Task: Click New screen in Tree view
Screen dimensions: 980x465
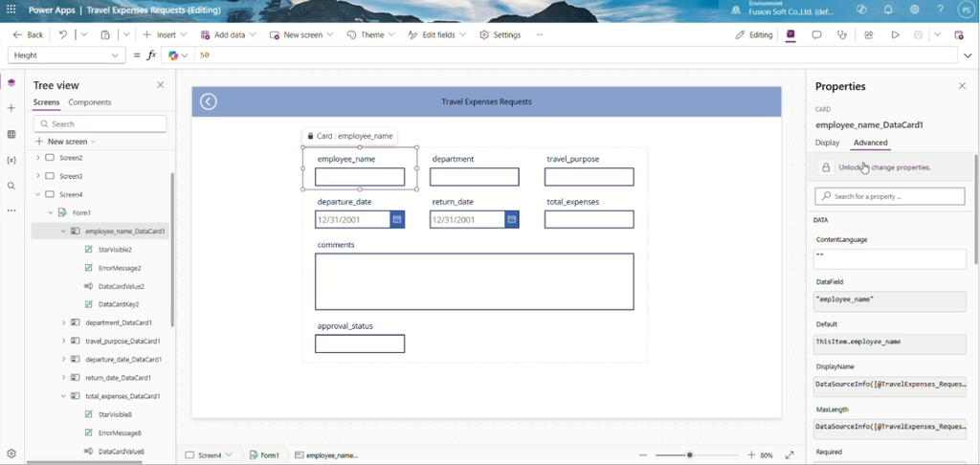Action: coord(65,142)
